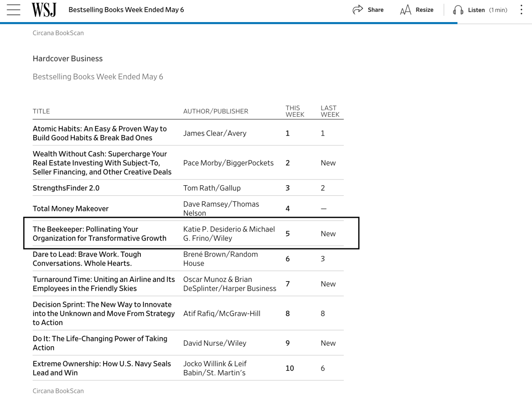Click the THIS WEEK column header
The image size is (532, 402).
(x=295, y=111)
